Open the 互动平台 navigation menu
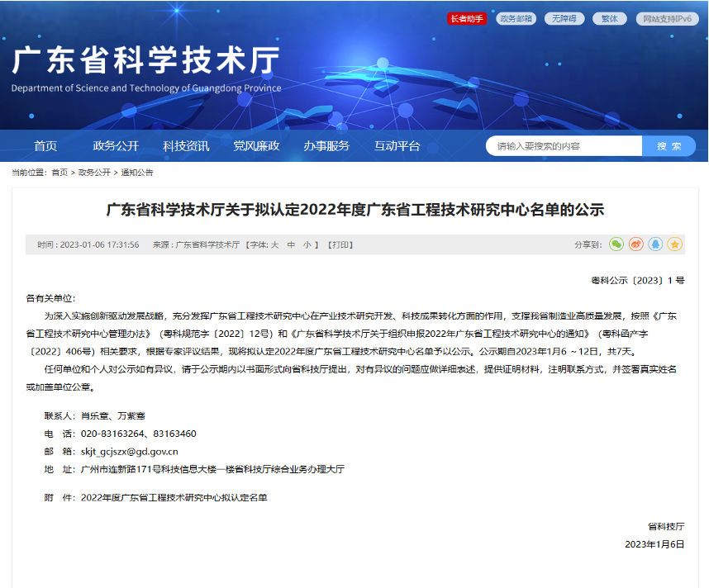This screenshot has width=709, height=588. pos(397,146)
